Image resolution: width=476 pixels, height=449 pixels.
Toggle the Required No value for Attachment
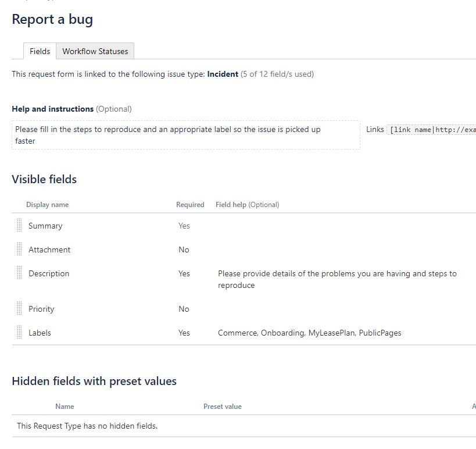click(184, 250)
